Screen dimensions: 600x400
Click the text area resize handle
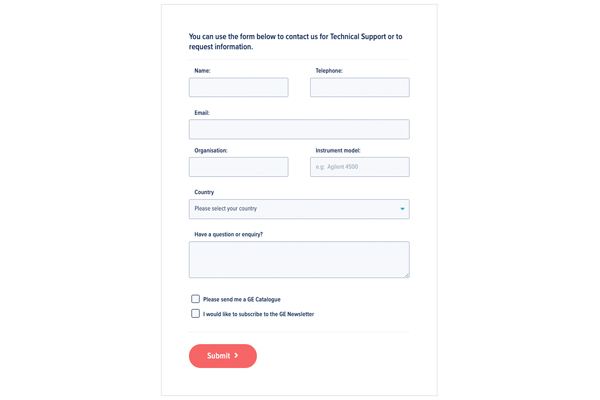click(x=405, y=273)
